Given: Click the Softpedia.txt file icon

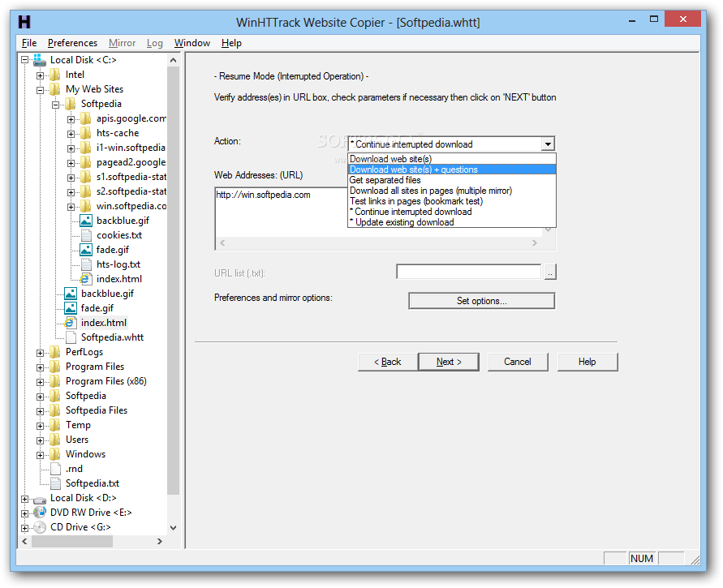Looking at the screenshot, I should point(55,483).
